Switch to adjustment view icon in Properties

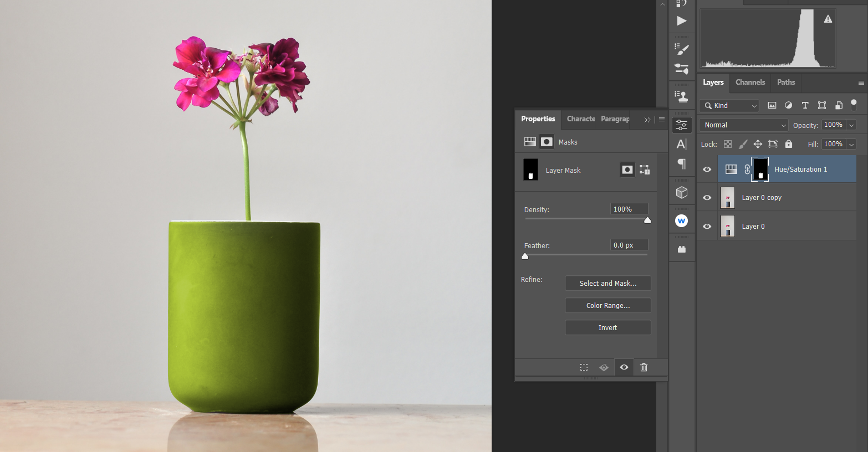(x=530, y=142)
